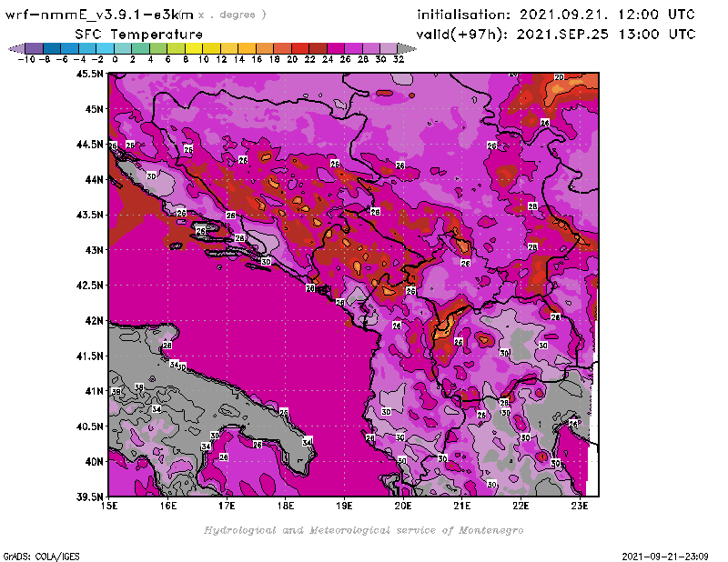Click the purple arrow end below -10
The image size is (728, 562).
tap(16, 49)
